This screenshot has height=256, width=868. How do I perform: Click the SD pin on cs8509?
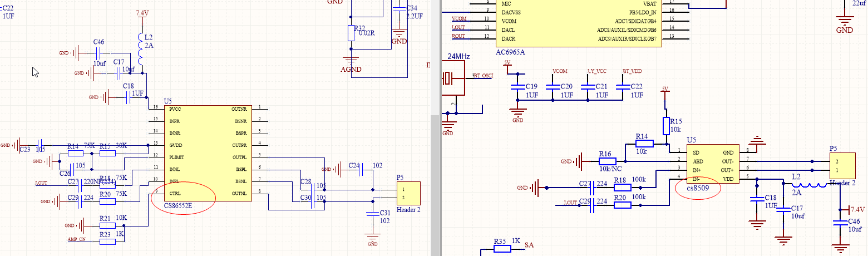696,152
